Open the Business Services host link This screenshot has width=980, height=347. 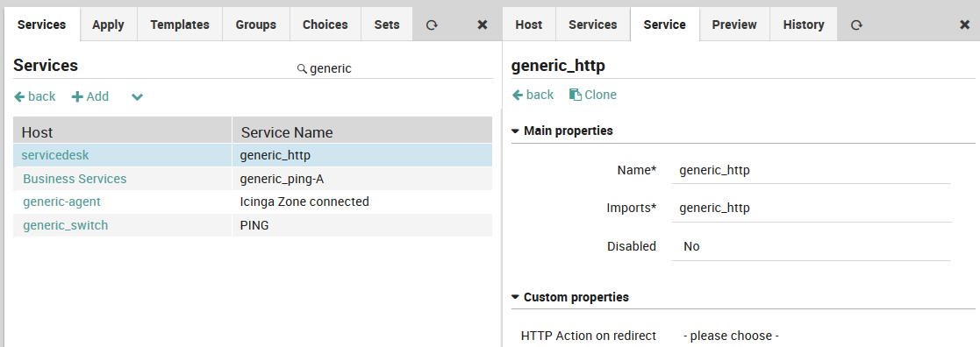click(75, 179)
